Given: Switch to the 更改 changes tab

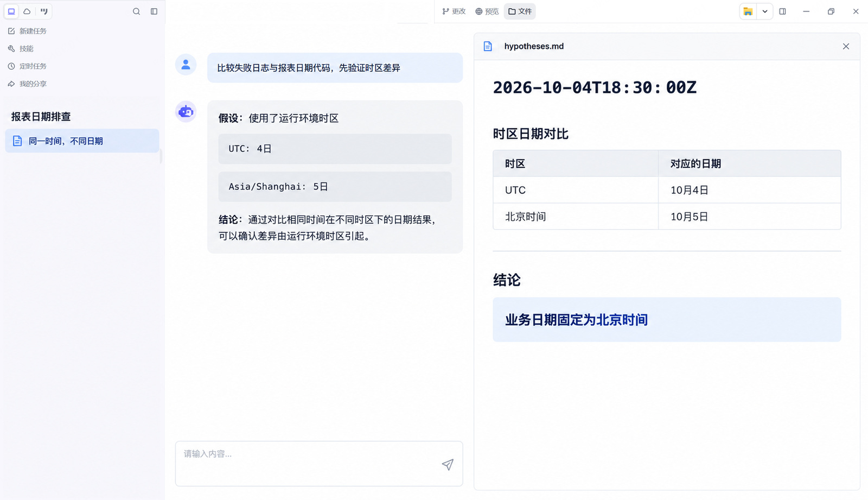Looking at the screenshot, I should 454,11.
